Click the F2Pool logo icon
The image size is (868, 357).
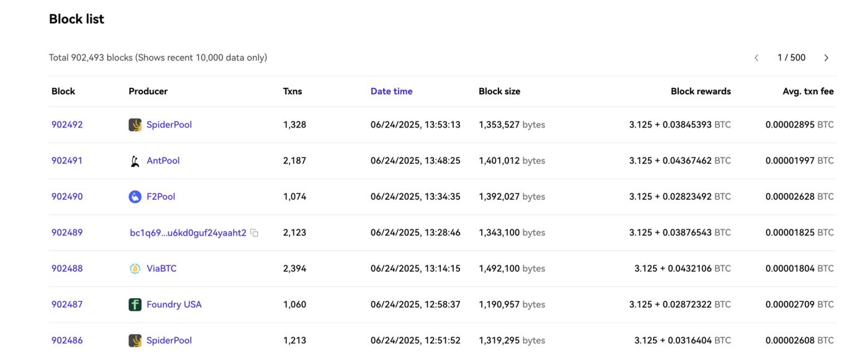[135, 196]
